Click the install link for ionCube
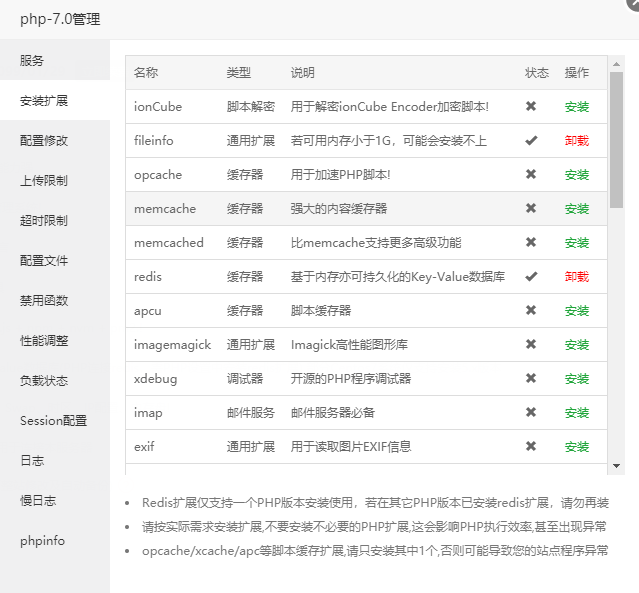The image size is (639, 593). tap(576, 107)
